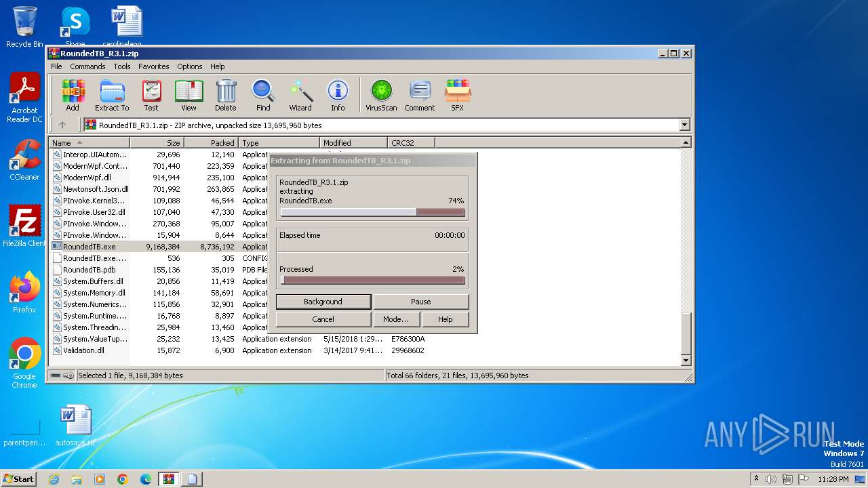Open the autosays.rtf desktop document
The width and height of the screenshot is (868, 488).
click(75, 426)
